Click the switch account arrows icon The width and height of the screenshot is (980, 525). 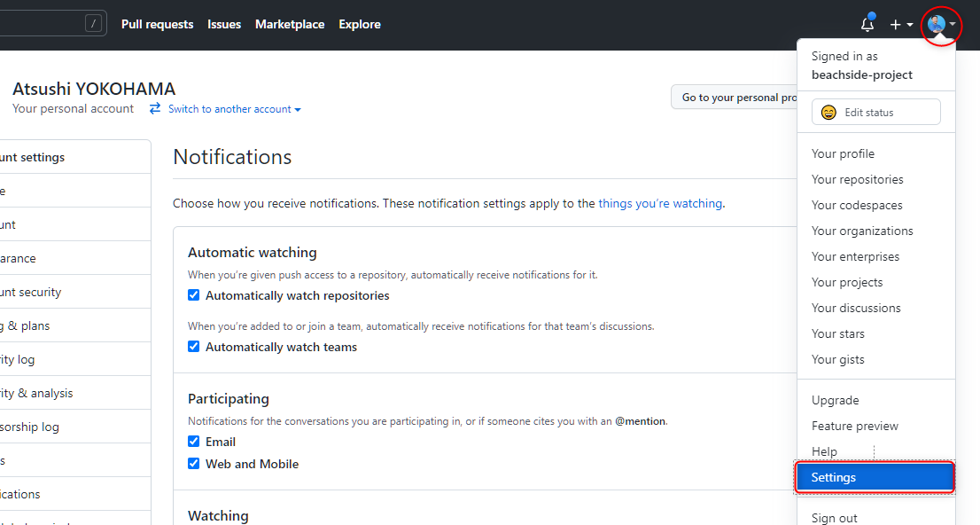pyautogui.click(x=155, y=108)
